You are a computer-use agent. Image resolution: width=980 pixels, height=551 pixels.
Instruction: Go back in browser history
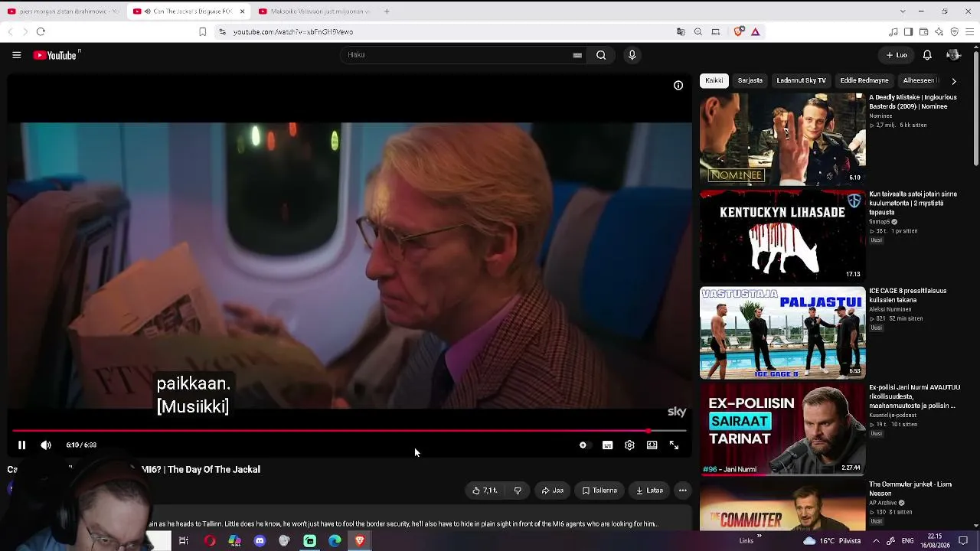coord(10,32)
